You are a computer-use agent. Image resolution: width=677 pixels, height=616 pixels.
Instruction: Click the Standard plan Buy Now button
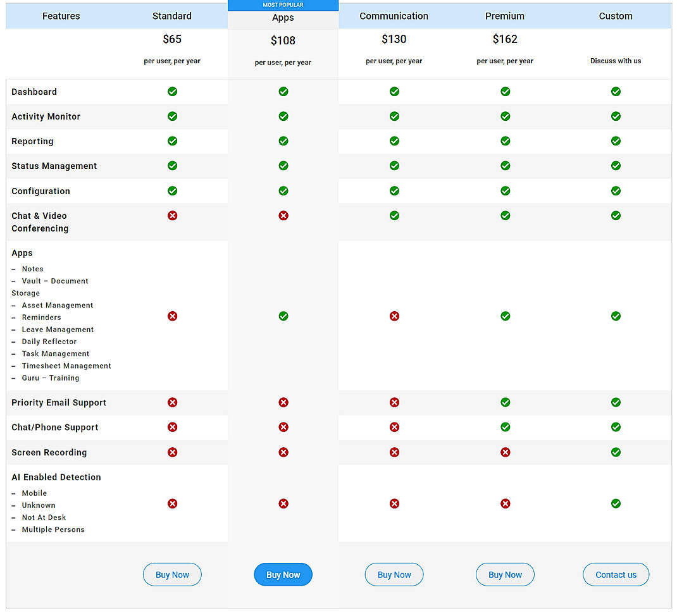click(172, 575)
